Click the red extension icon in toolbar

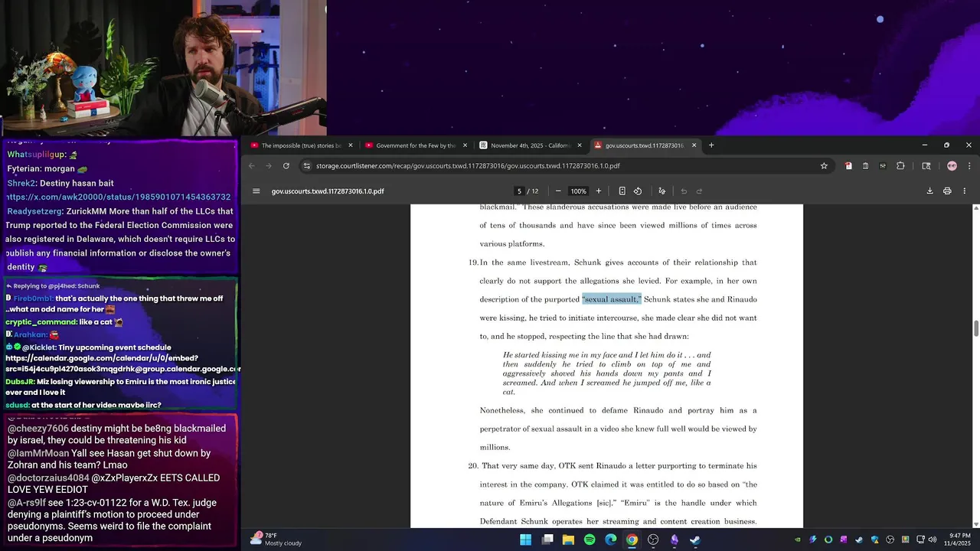848,166
